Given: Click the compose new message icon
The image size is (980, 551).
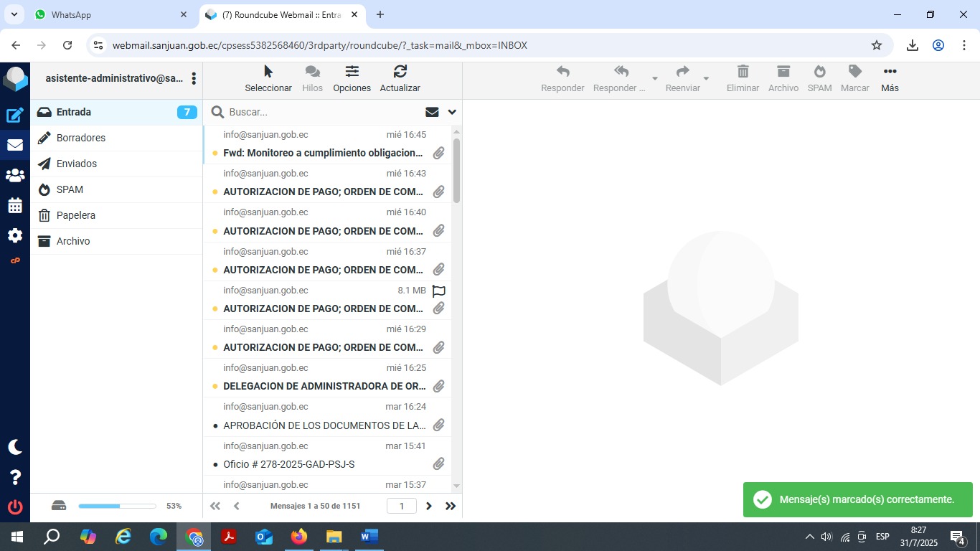Looking at the screenshot, I should (15, 115).
